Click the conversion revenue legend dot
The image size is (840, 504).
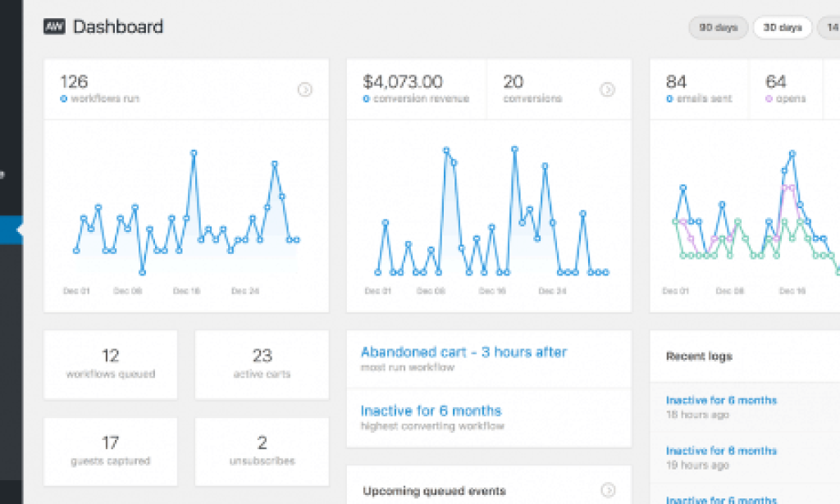(x=367, y=99)
